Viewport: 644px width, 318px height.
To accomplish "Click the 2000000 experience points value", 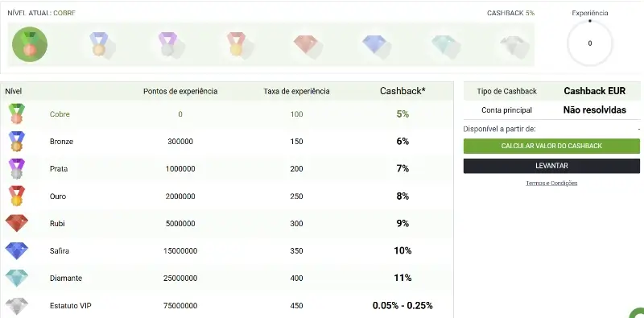I will [180, 196].
